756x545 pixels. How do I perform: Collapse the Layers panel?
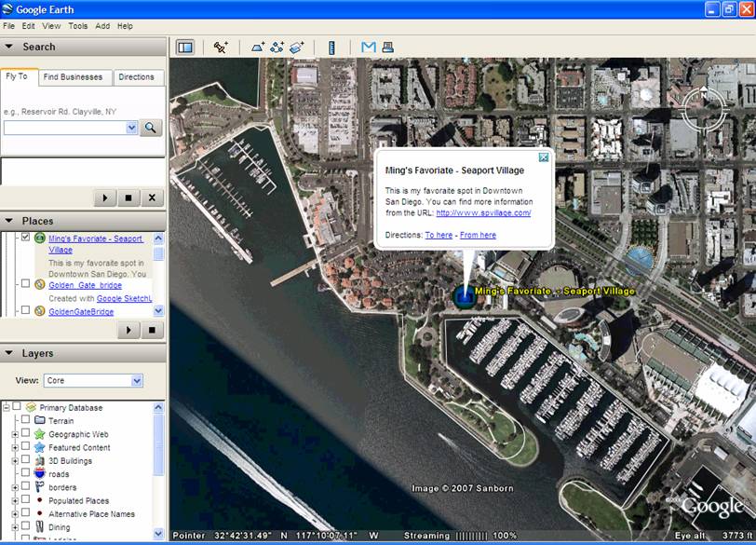click(x=8, y=352)
